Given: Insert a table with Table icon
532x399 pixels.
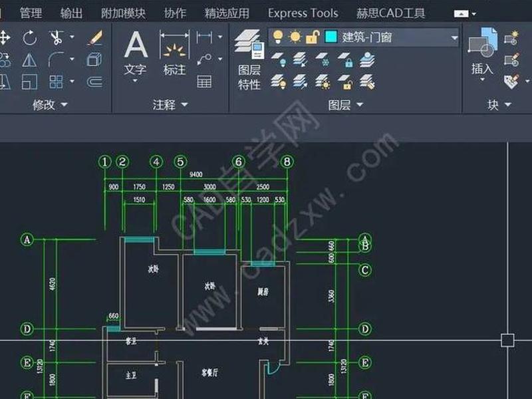Looking at the screenshot, I should click(x=204, y=82).
